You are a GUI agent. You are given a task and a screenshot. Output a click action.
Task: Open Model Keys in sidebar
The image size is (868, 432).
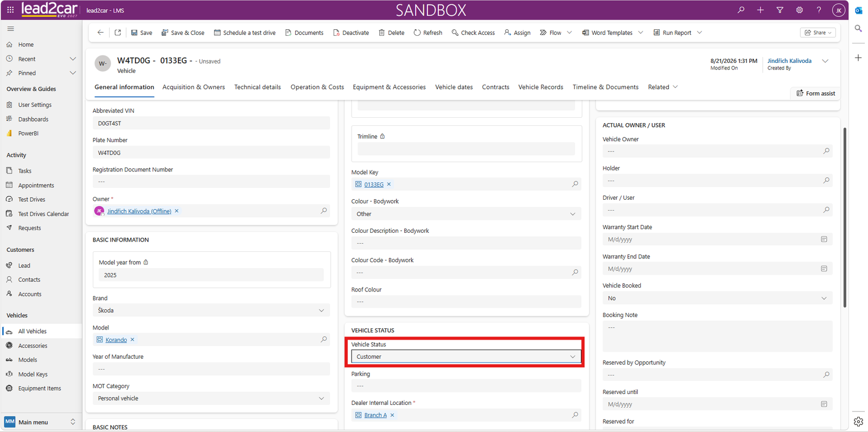33,374
